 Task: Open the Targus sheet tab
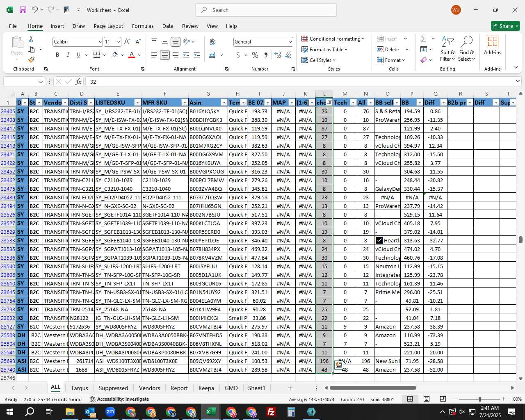[79, 388]
